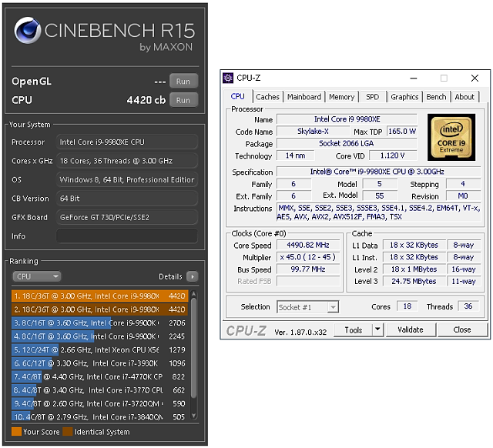
Task: Click the ranking list scrollbar thumb
Action: pos(193,348)
